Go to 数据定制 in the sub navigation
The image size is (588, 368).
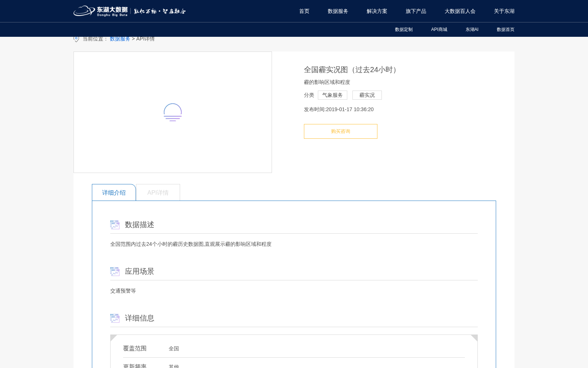pyautogui.click(x=404, y=29)
